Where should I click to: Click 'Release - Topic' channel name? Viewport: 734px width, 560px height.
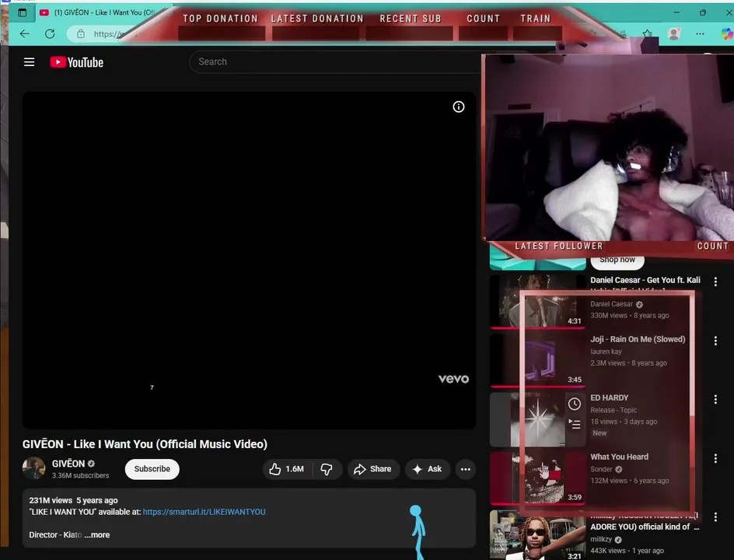pyautogui.click(x=613, y=410)
